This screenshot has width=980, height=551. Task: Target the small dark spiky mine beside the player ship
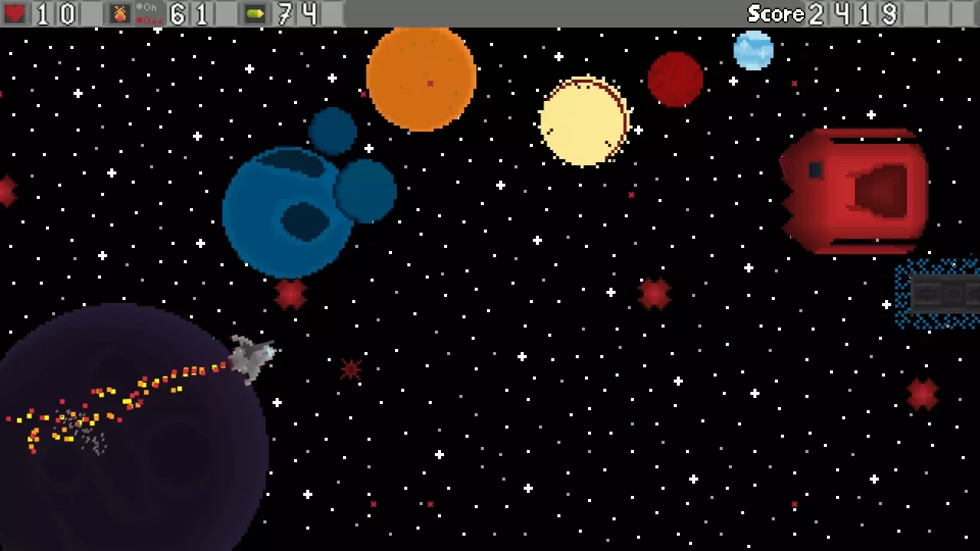pos(351,370)
